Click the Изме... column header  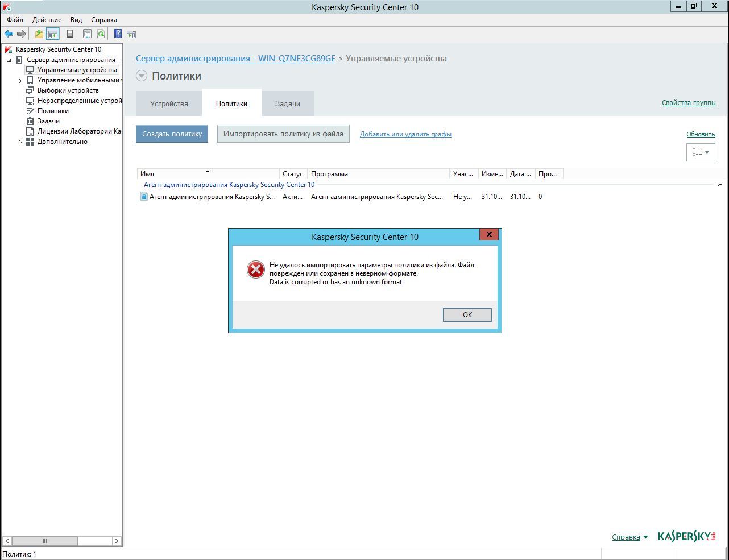[492, 174]
